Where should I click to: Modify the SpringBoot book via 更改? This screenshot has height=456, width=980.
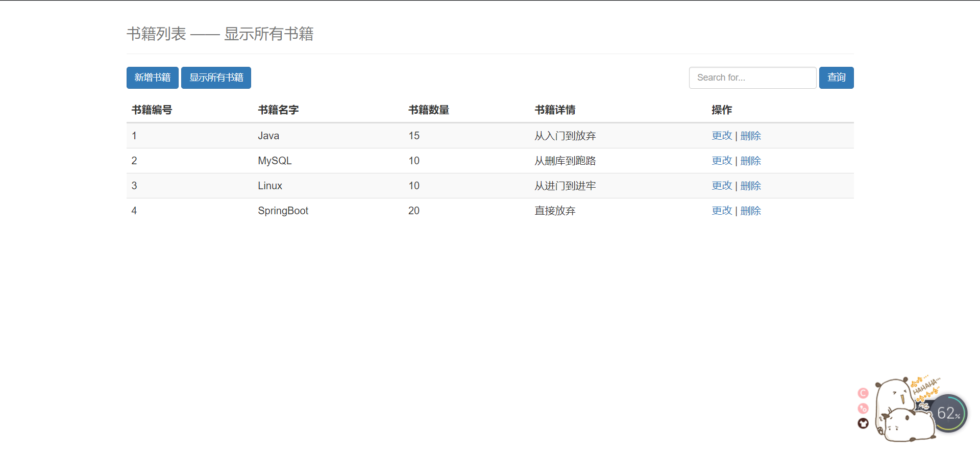point(722,211)
